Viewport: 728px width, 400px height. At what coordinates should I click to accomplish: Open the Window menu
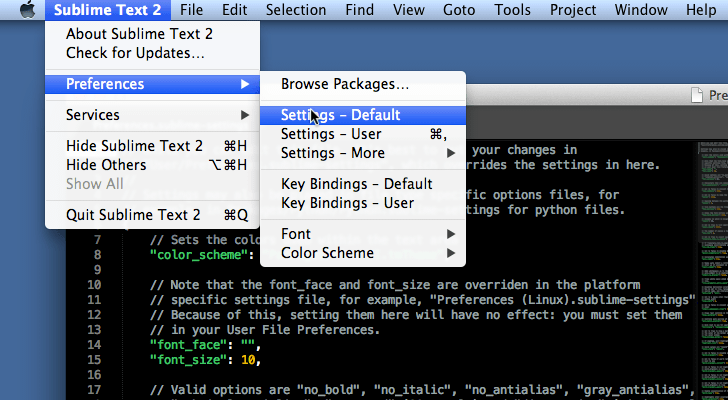click(x=641, y=10)
